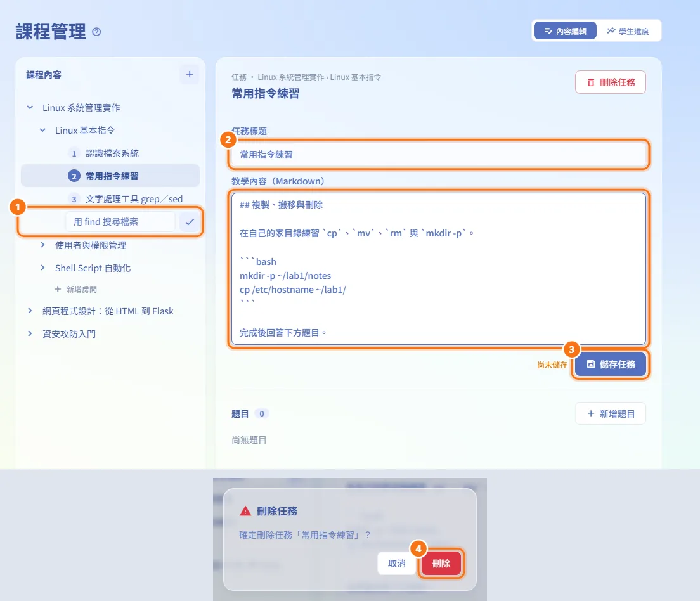Select task 文字處理工具 grep/sed
Screen dimensions: 700x601
[110, 198]
